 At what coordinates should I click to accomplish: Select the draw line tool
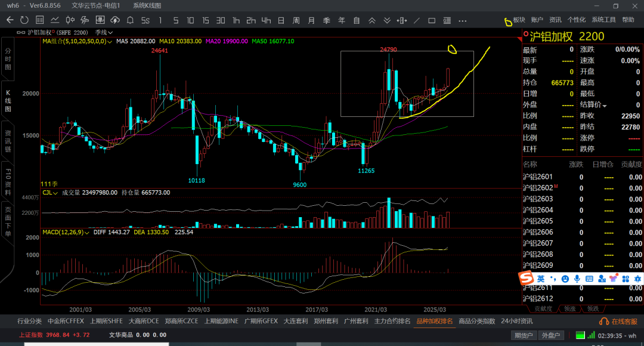click(417, 20)
